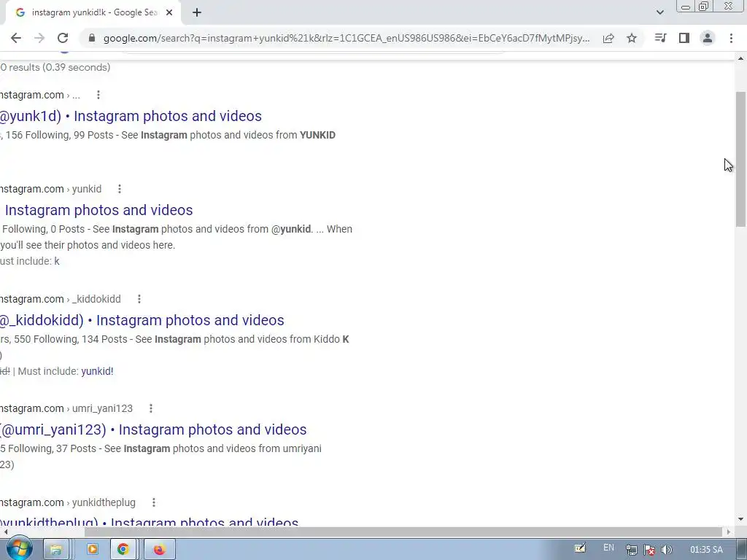Click the vertical scrollbar thumb

(x=740, y=158)
